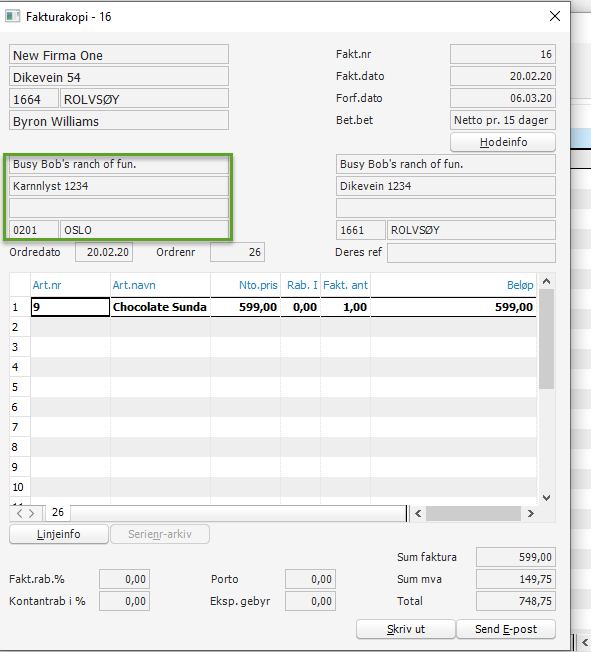Click horizontal scroll left arrow below table
The image size is (591, 652).
[x=418, y=514]
